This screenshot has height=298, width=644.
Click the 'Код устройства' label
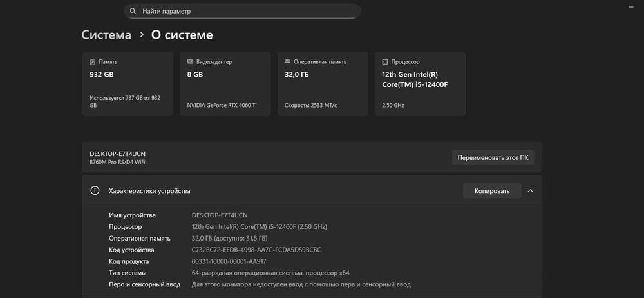131,250
